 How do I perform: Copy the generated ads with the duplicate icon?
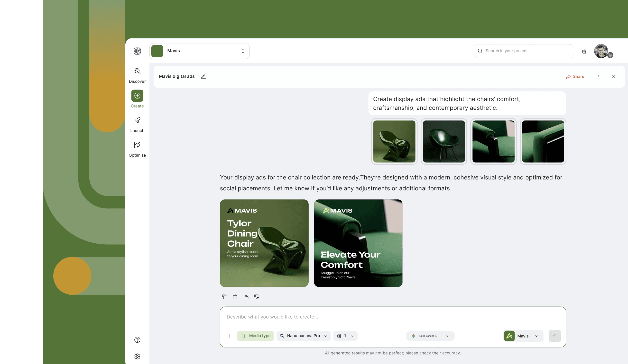(x=224, y=297)
